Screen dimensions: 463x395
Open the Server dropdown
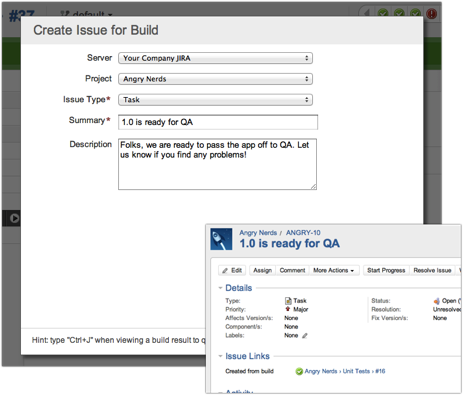pos(215,58)
